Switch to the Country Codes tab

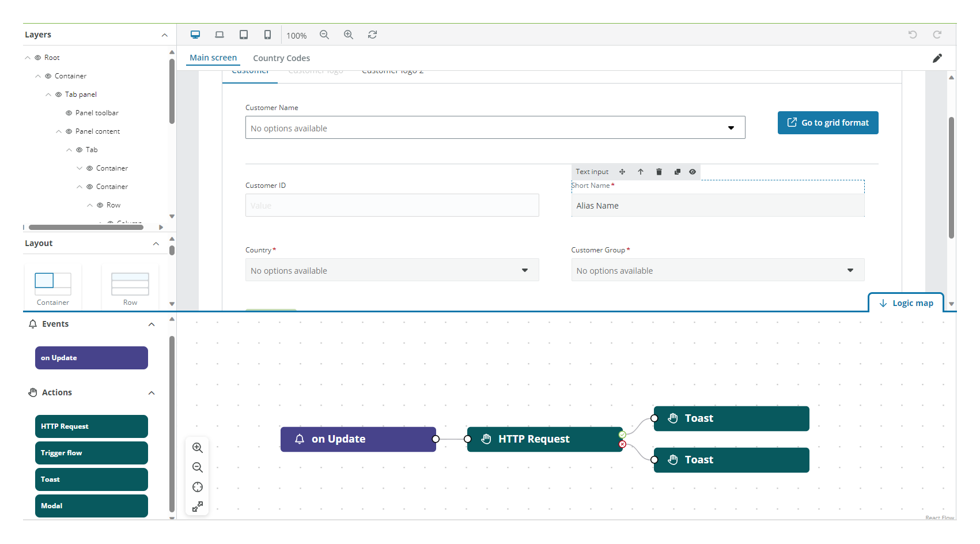(281, 58)
